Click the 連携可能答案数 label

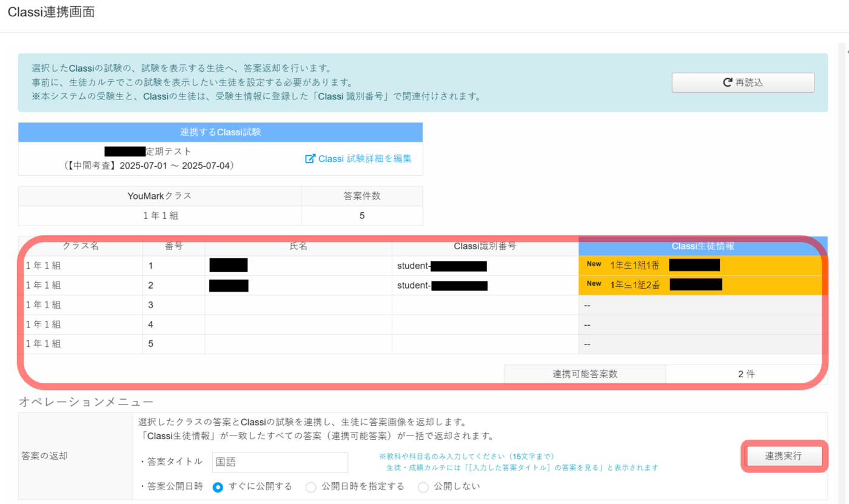click(x=585, y=374)
